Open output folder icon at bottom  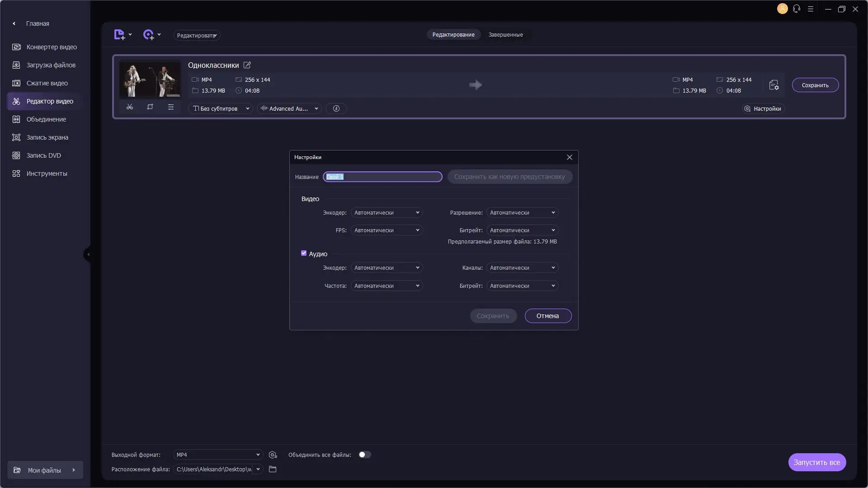(x=273, y=469)
